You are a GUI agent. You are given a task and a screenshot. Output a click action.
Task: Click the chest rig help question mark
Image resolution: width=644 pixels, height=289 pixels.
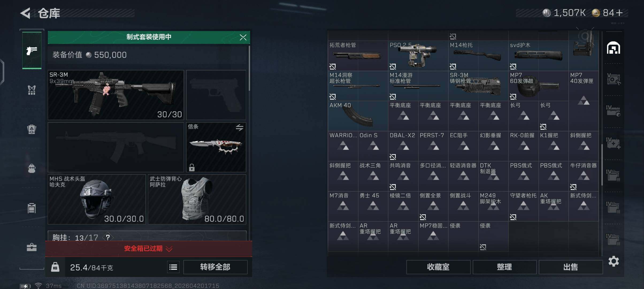(x=108, y=237)
